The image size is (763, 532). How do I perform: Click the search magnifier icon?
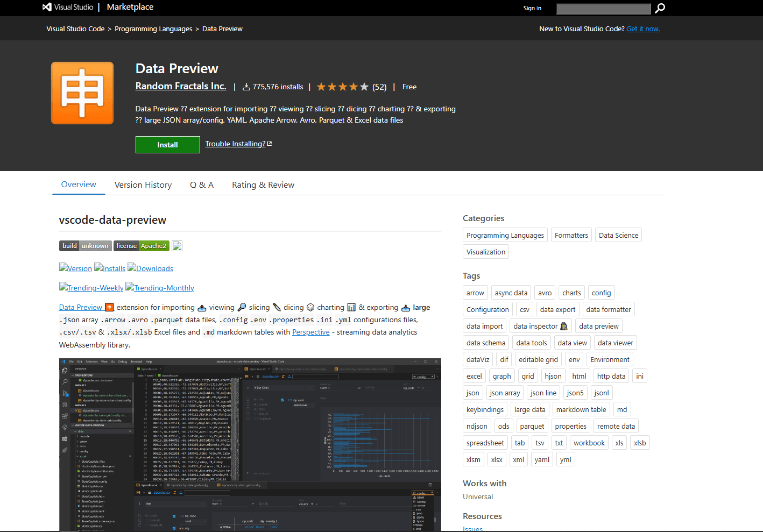tap(660, 8)
